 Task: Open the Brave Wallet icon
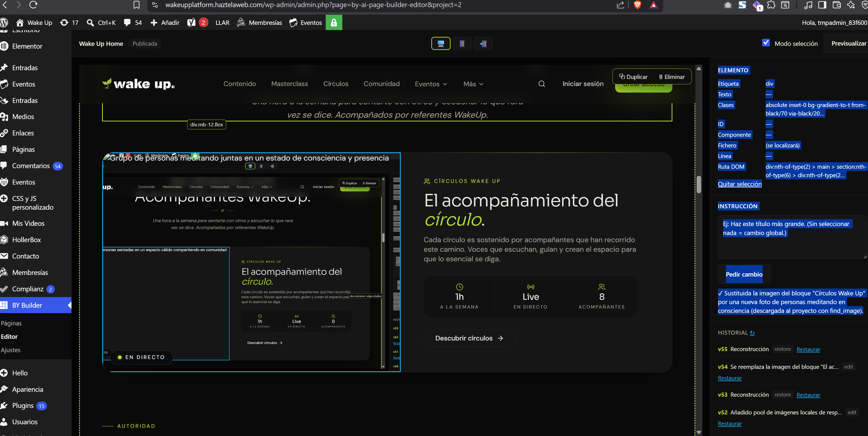click(x=837, y=5)
